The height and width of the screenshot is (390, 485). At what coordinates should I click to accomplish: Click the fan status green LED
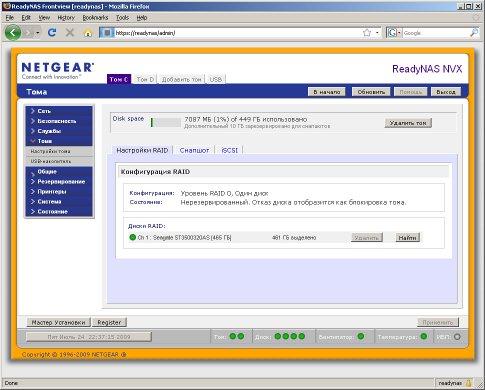(x=361, y=336)
